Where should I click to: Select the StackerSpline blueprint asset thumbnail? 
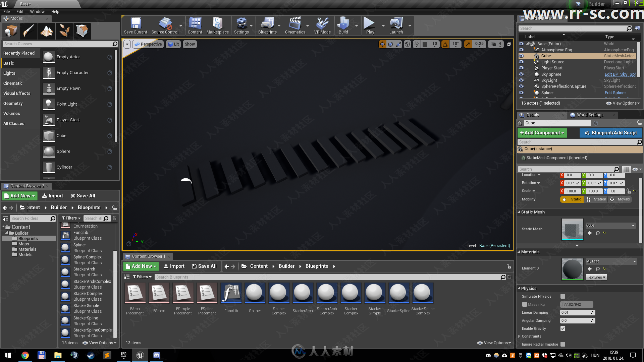(x=398, y=293)
